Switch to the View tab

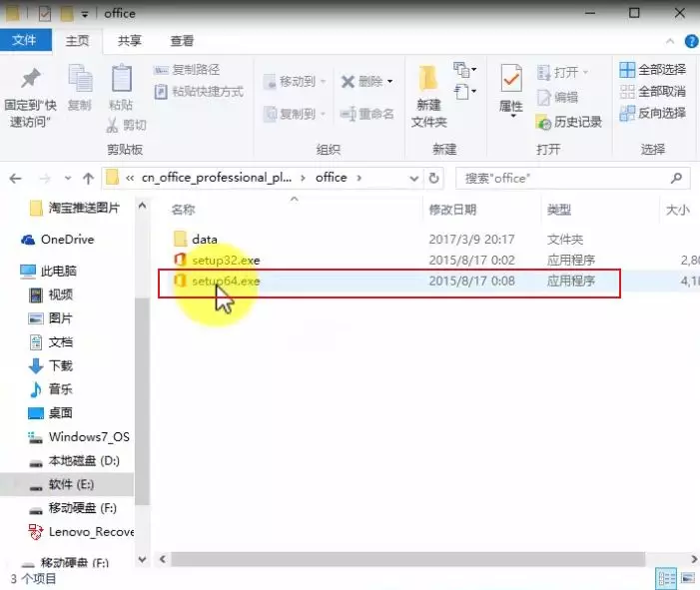click(182, 41)
